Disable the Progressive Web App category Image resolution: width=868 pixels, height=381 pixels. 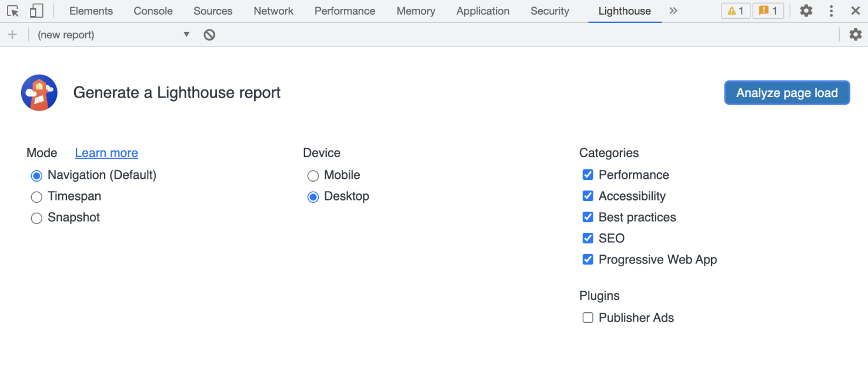coord(587,259)
